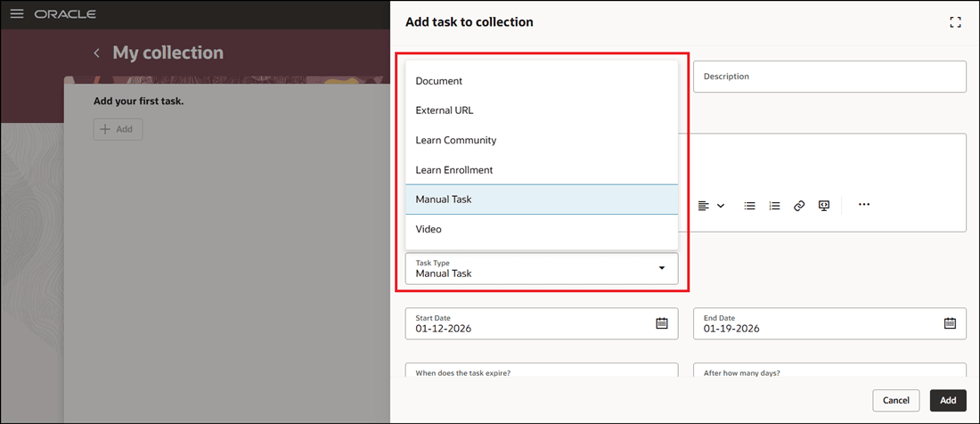Choose Learn Community option
This screenshot has height=424, width=980.
pos(542,141)
